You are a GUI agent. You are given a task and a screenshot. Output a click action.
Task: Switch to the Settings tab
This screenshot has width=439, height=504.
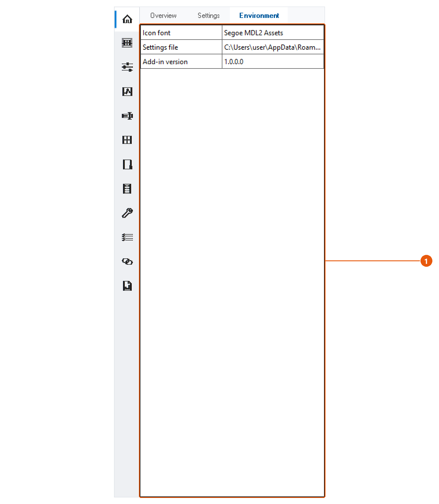click(209, 16)
